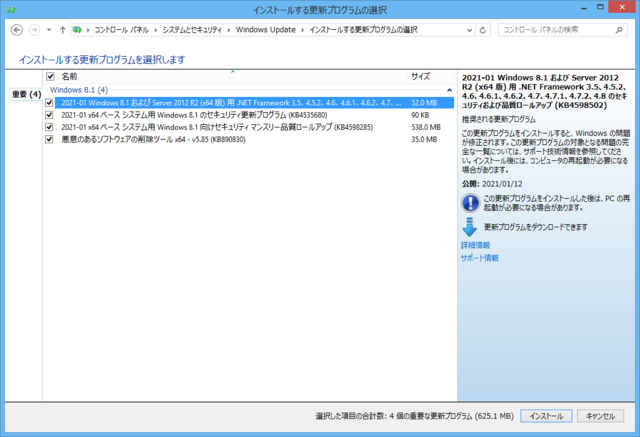Select the 重要 (4) category tab
This screenshot has height=437, width=640.
[x=26, y=94]
